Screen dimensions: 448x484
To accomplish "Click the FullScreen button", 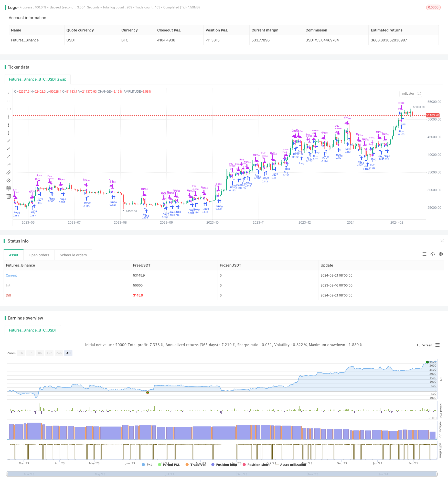I will pos(424,345).
